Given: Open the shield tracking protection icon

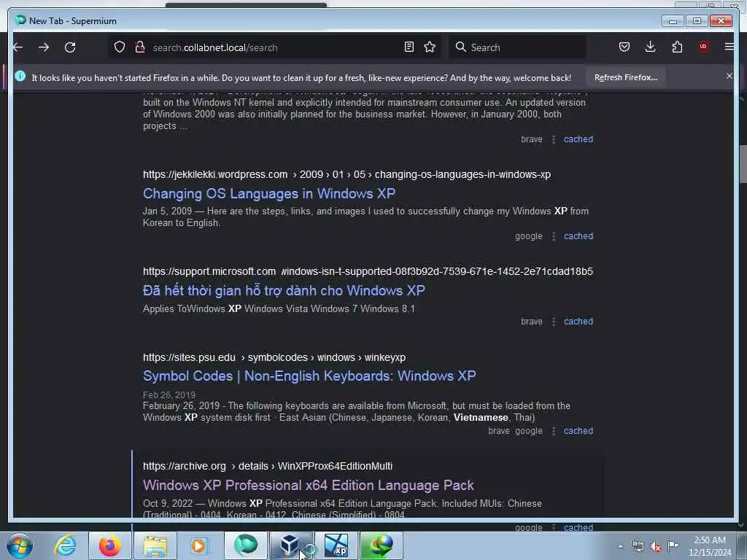Looking at the screenshot, I should tap(120, 47).
